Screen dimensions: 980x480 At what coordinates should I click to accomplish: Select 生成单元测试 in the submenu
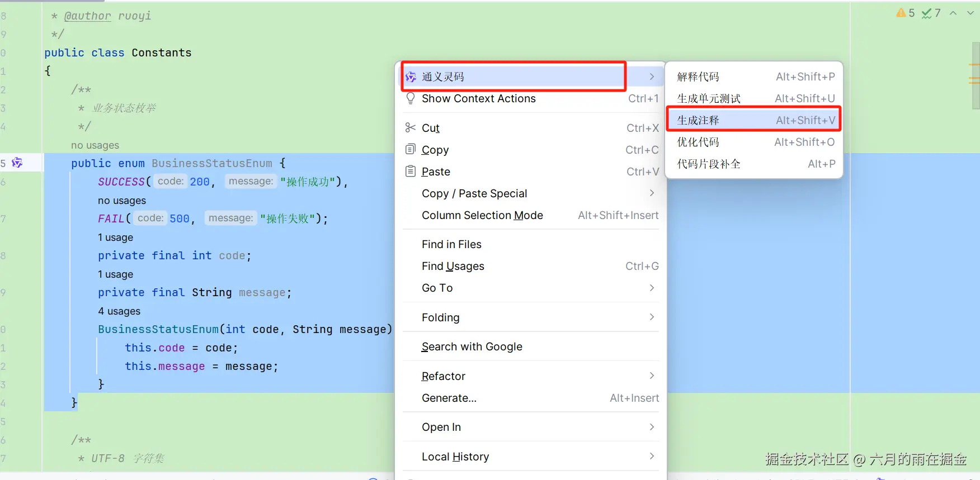coord(755,98)
